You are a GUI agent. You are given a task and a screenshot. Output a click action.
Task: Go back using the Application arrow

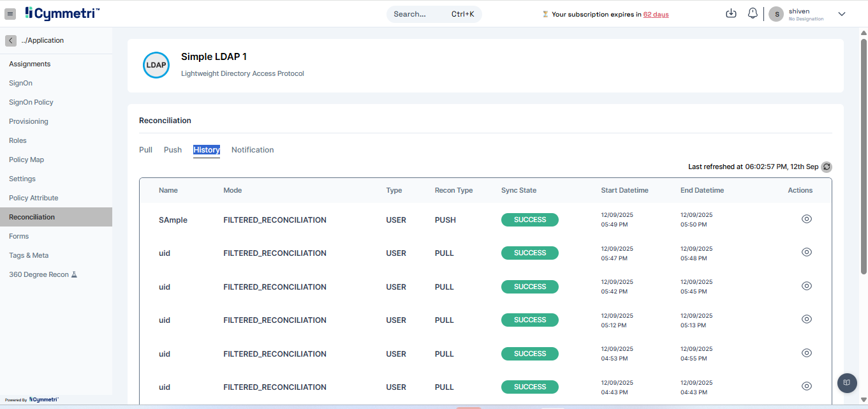(x=11, y=40)
